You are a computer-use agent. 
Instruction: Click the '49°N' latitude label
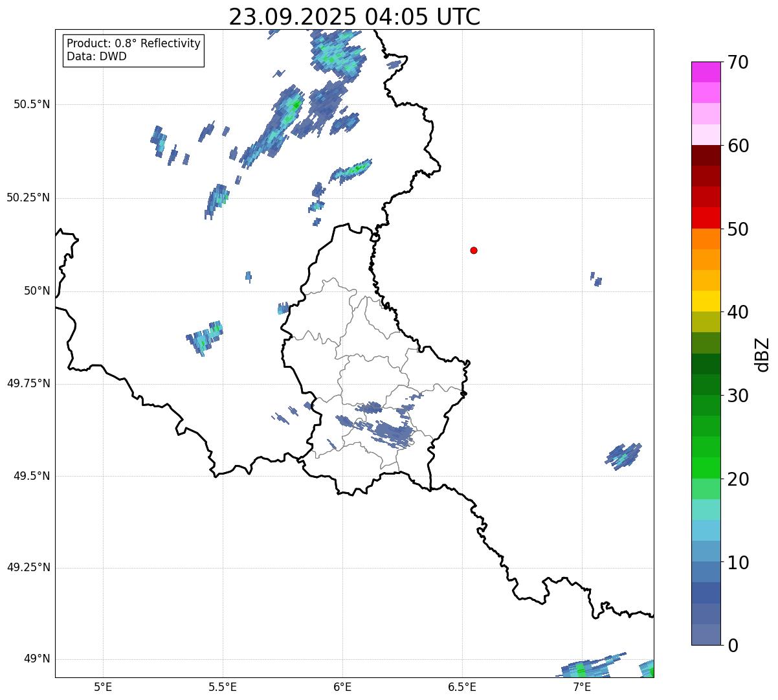click(37, 659)
